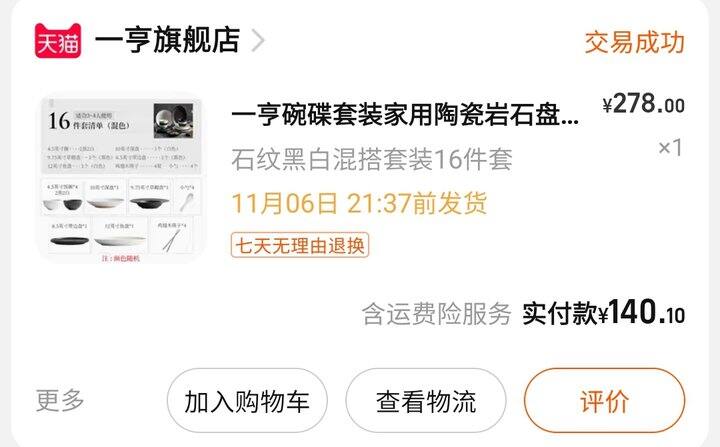720x447 pixels.
Task: Tap the black plate image in thumbnail
Action: tap(70, 240)
